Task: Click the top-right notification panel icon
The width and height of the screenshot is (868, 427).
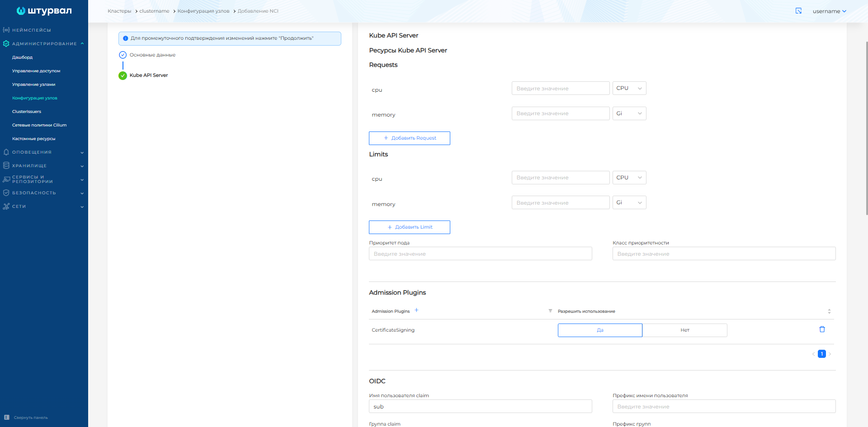Action: 798,11
